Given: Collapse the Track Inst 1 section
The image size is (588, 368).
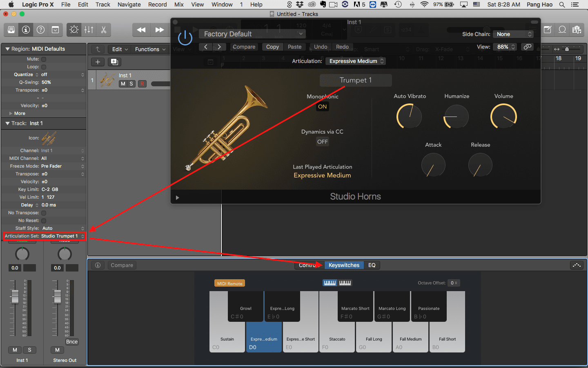Looking at the screenshot, I should pyautogui.click(x=7, y=123).
